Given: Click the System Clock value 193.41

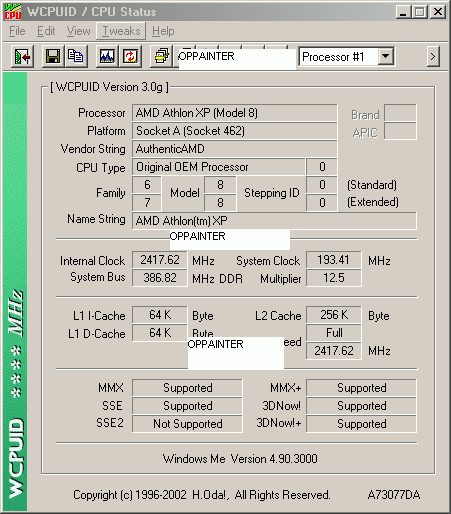Looking at the screenshot, I should (x=334, y=260).
